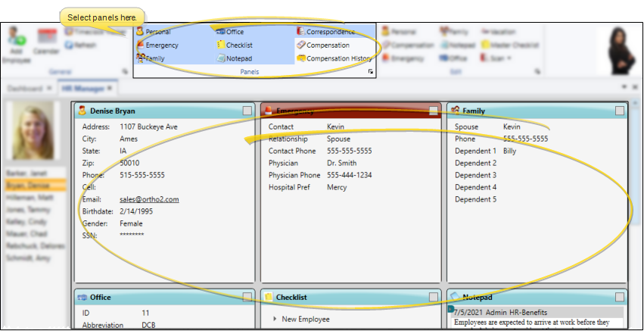
Task: Toggle the checkbox on Family panel header
Action: click(x=620, y=111)
